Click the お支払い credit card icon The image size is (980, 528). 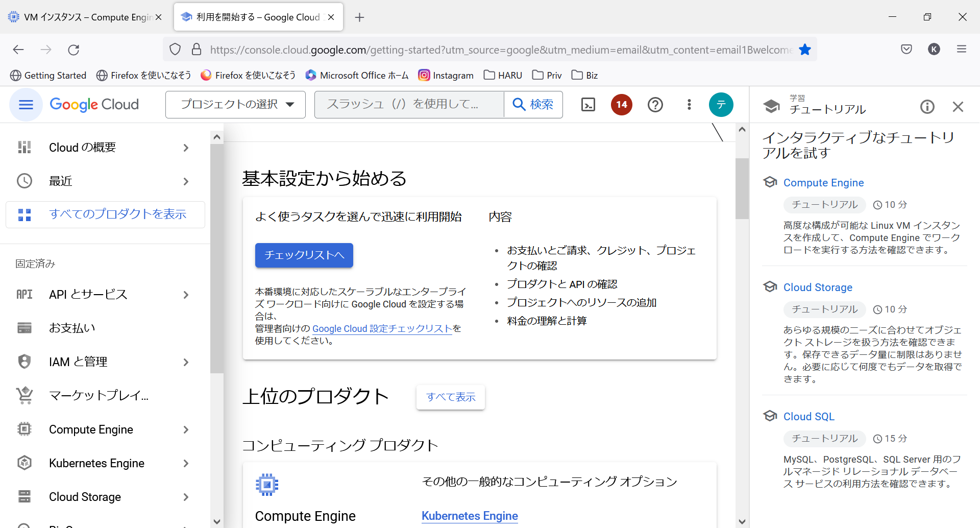[24, 328]
